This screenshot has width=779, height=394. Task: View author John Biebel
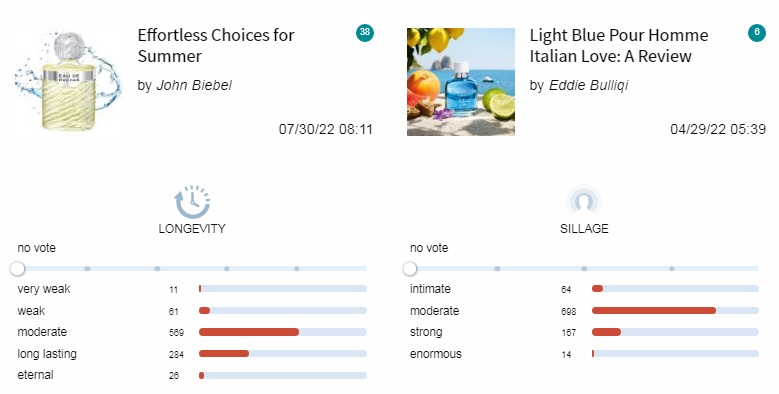tap(194, 85)
